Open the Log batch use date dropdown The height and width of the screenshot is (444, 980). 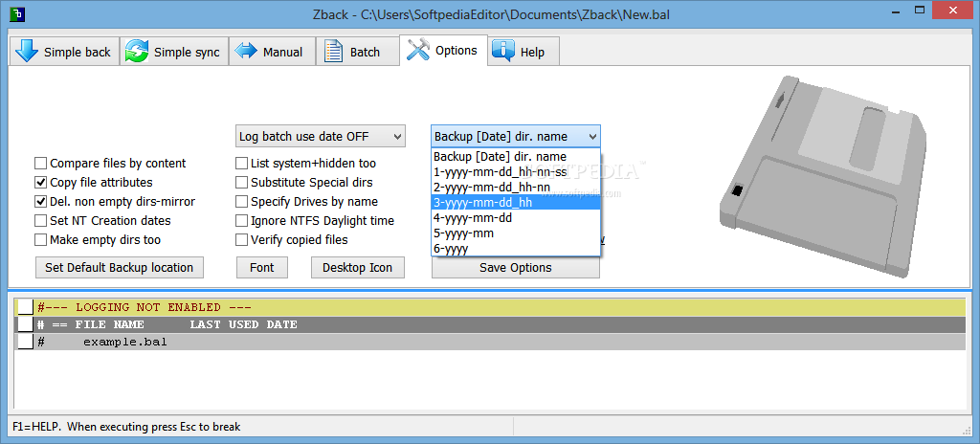click(x=321, y=136)
